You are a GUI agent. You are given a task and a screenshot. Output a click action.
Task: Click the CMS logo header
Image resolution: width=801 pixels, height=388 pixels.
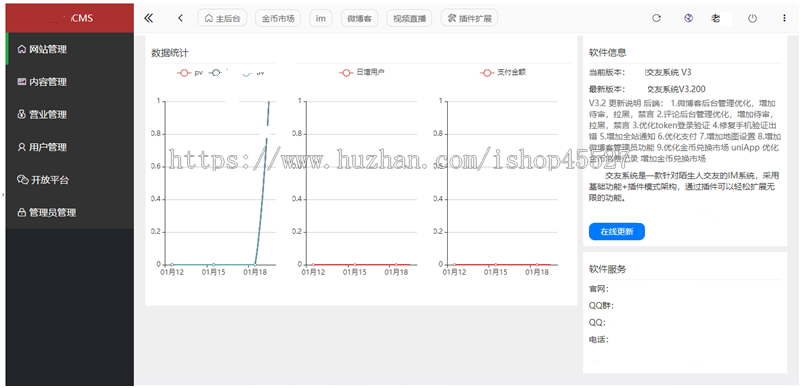[70, 18]
